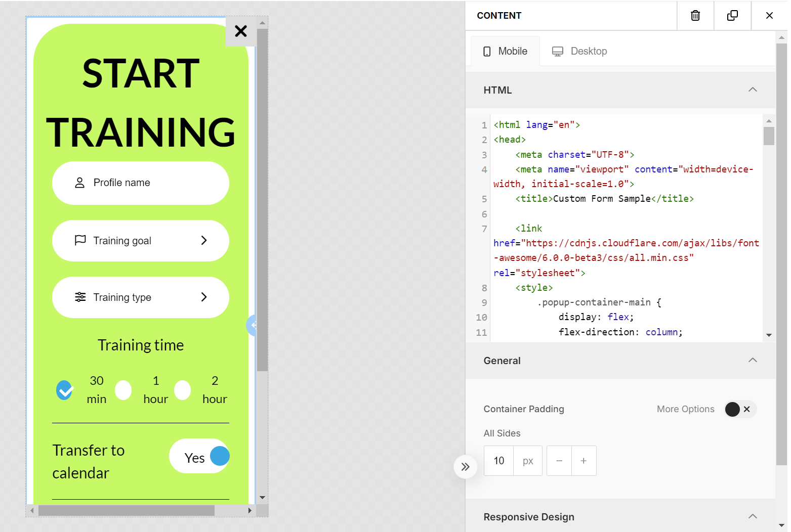Click the minus button for container padding
791x532 pixels.
click(x=559, y=461)
